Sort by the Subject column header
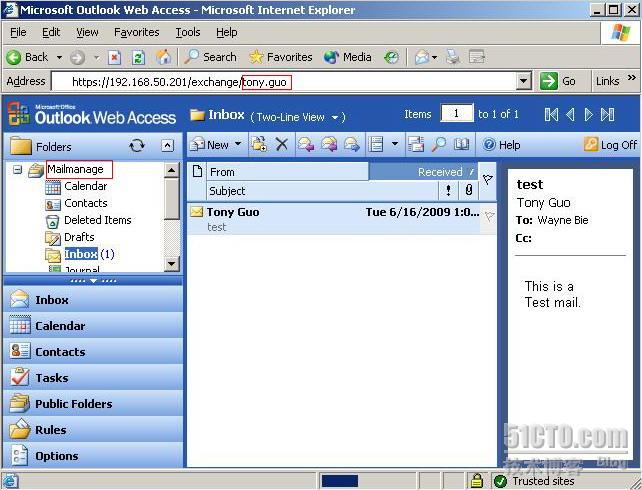This screenshot has width=642, height=490. point(322,191)
